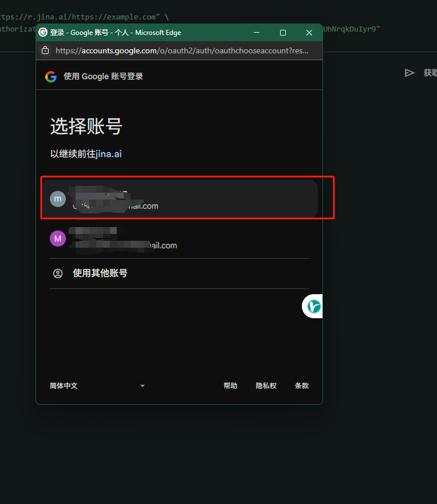This screenshot has width=437, height=504.
Task: Click the language dropdown arrow
Action: click(143, 386)
